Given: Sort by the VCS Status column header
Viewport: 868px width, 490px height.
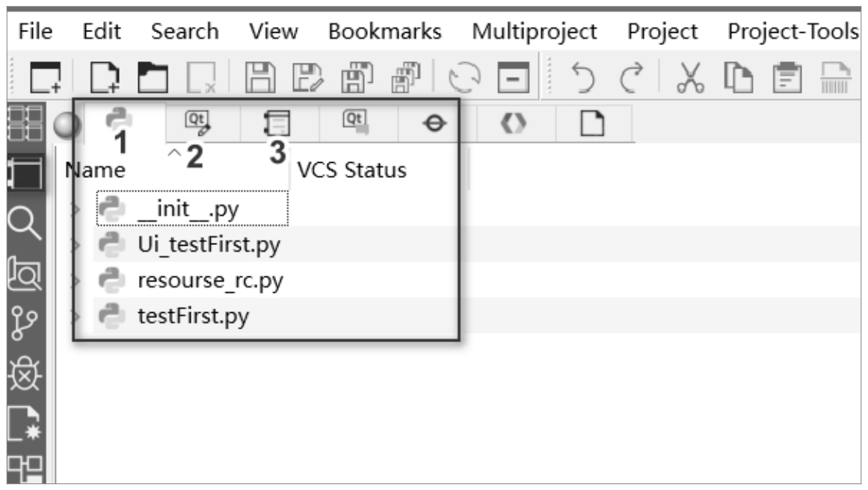Looking at the screenshot, I should click(351, 170).
